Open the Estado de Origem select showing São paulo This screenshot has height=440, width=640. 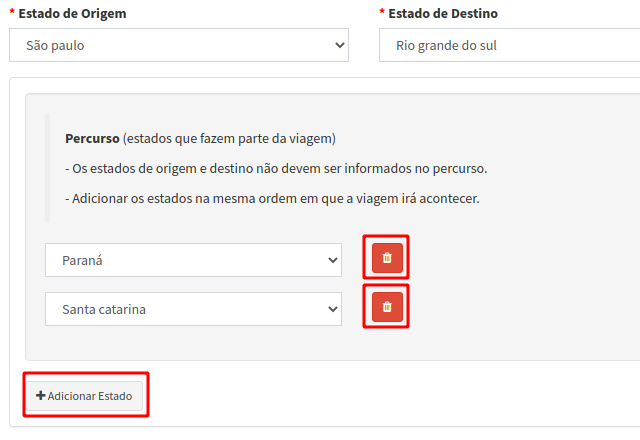pyautogui.click(x=179, y=45)
